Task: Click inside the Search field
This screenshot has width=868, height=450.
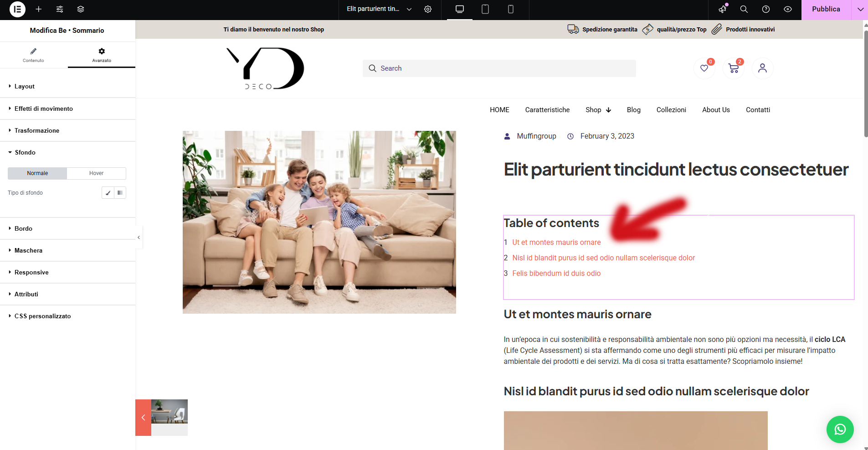Action: (499, 68)
